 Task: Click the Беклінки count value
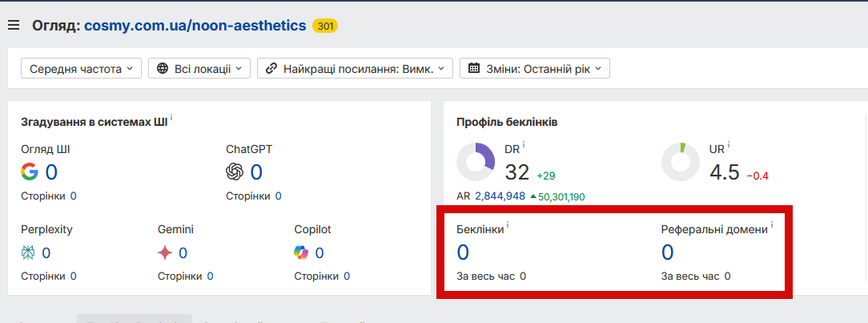click(x=463, y=252)
